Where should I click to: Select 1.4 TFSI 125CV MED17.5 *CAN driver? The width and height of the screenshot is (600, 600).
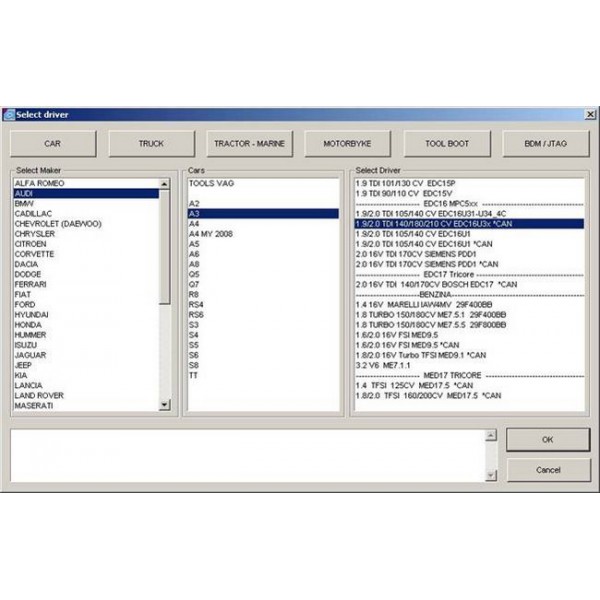(x=470, y=386)
